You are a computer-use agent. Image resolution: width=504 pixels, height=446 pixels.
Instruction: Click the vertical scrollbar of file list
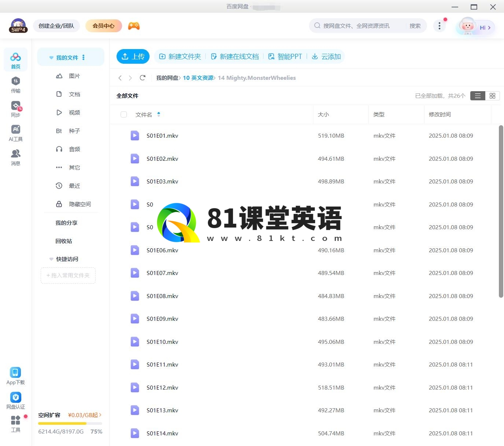point(501,211)
